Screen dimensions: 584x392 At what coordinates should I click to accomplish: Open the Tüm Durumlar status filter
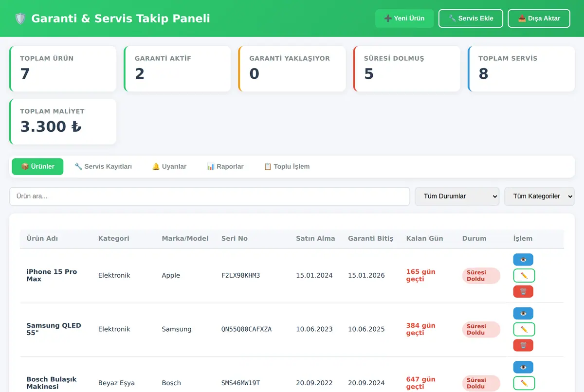point(457,196)
